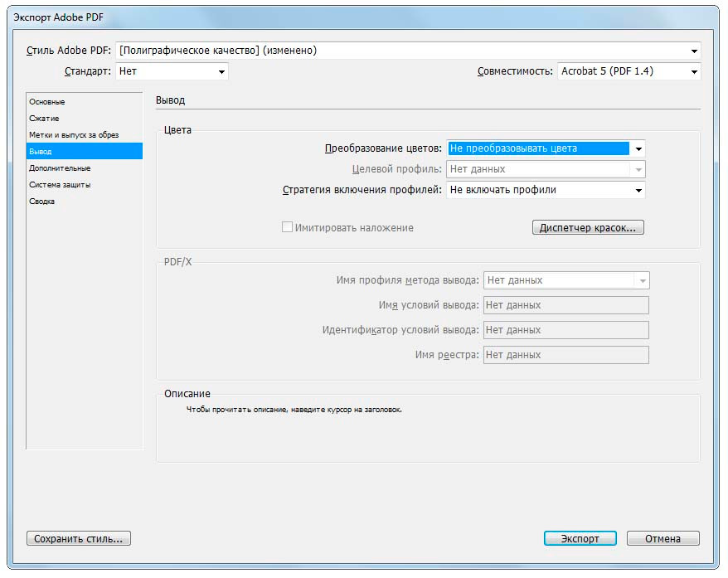The height and width of the screenshot is (578, 728).
Task: Open the Диспетчер красок dialog
Action: (x=588, y=227)
